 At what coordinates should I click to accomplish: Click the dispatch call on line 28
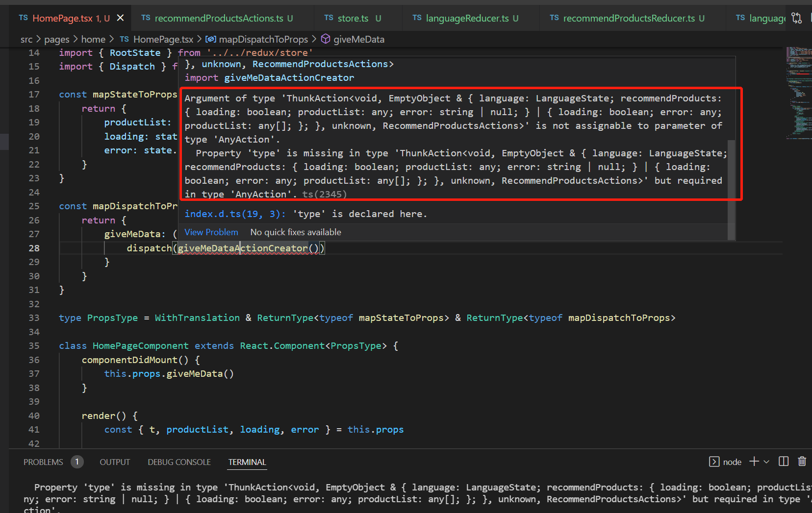coord(149,248)
